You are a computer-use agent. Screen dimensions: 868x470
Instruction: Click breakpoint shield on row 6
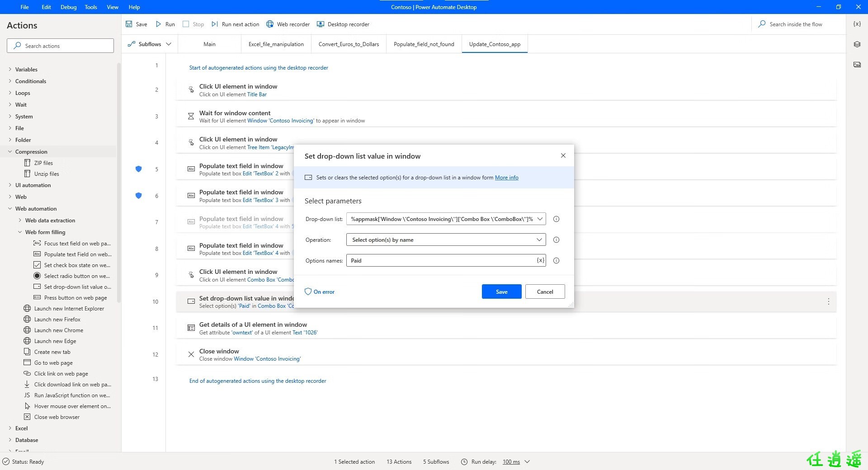(139, 196)
